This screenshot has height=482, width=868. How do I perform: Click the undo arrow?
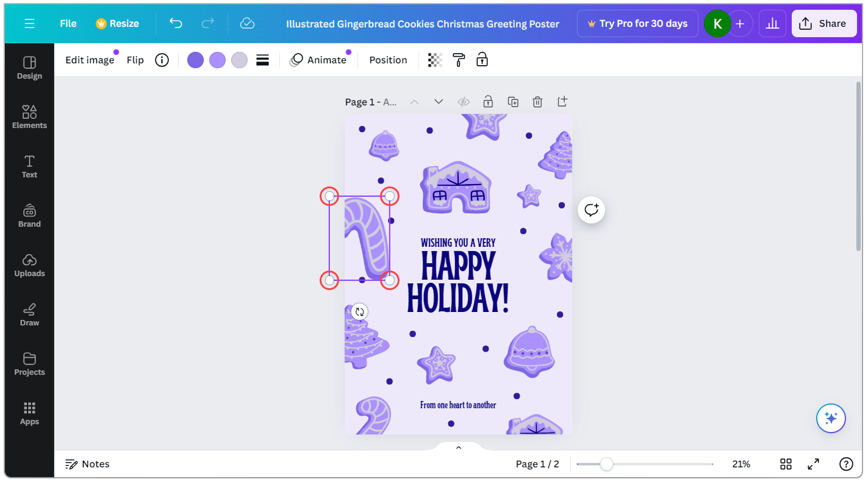click(176, 23)
